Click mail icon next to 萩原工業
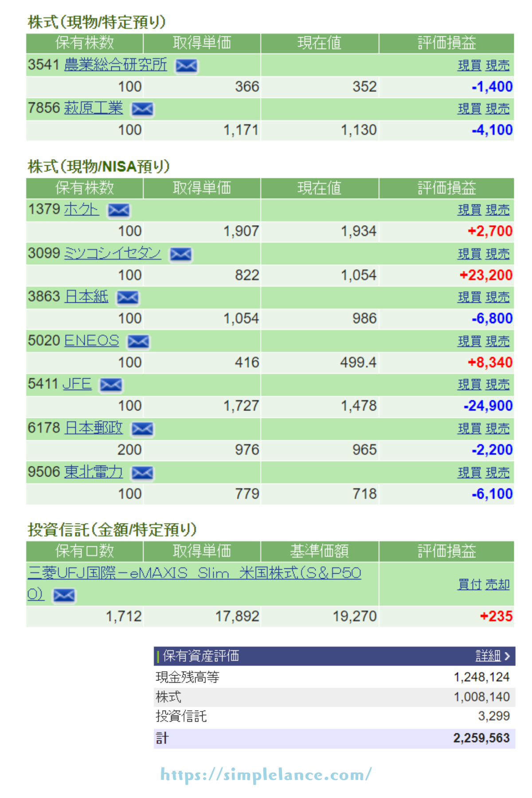 [x=142, y=109]
